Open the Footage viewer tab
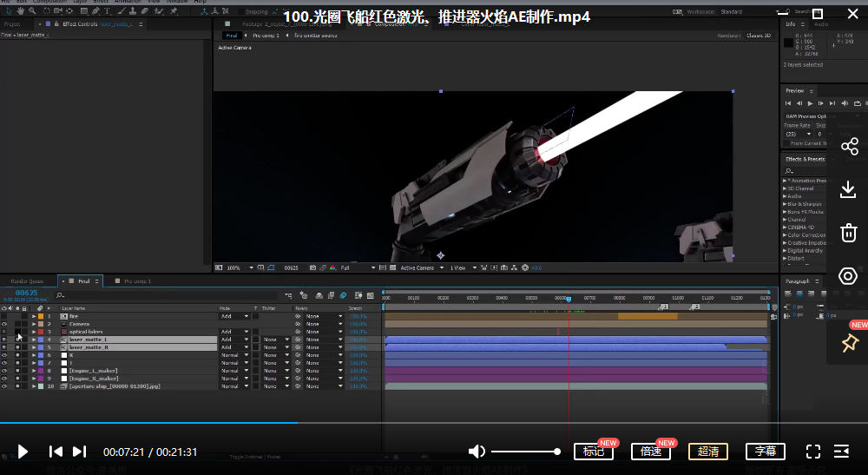 click(288, 24)
